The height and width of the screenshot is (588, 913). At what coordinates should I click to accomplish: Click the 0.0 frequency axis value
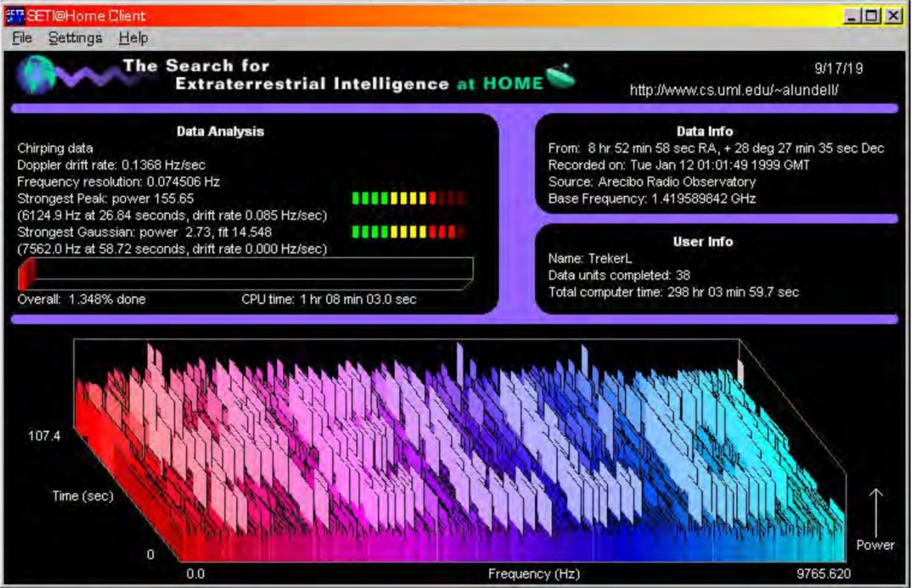pyautogui.click(x=196, y=575)
